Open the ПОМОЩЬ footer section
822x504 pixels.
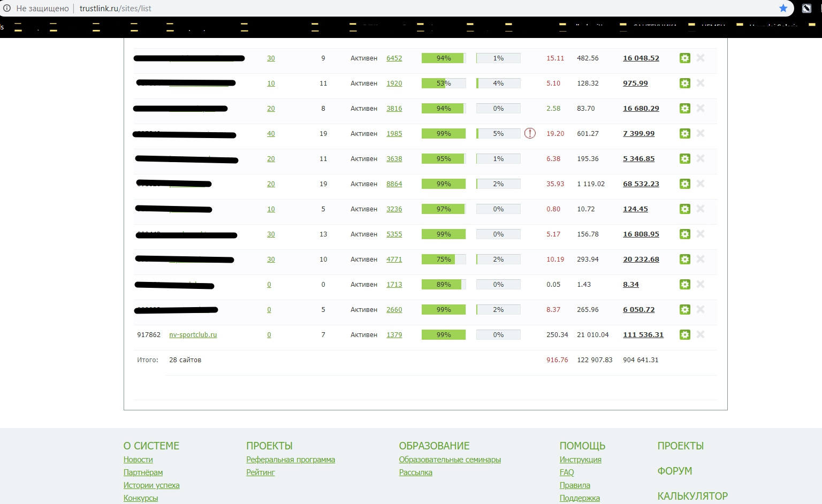coord(582,446)
